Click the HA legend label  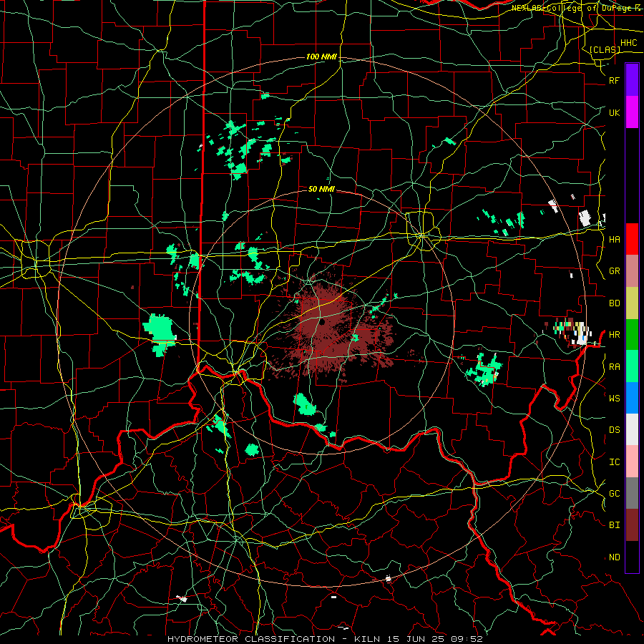pyautogui.click(x=614, y=239)
